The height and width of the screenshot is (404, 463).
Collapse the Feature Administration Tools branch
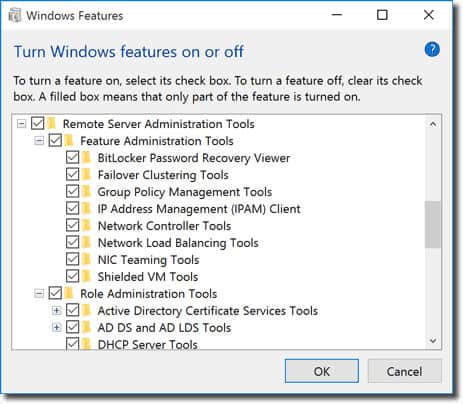pyautogui.click(x=39, y=141)
